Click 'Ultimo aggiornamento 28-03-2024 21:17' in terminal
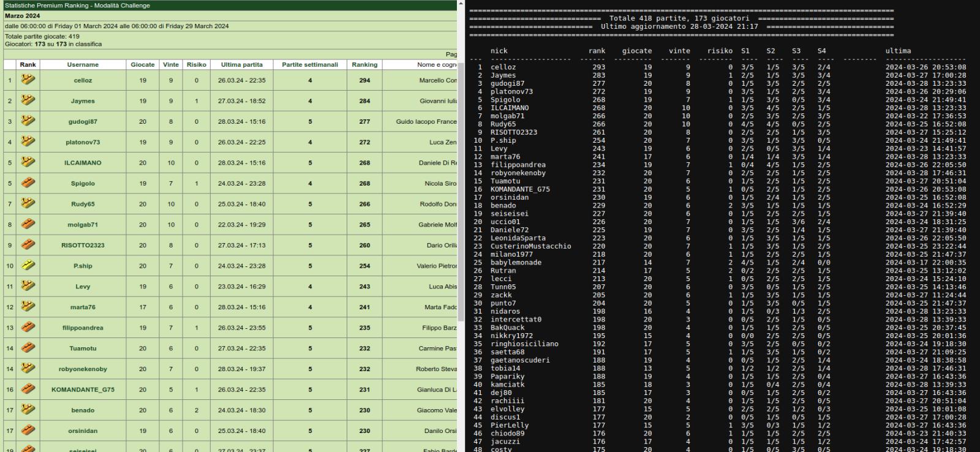Screen dimensions: 980x452 point(679,26)
